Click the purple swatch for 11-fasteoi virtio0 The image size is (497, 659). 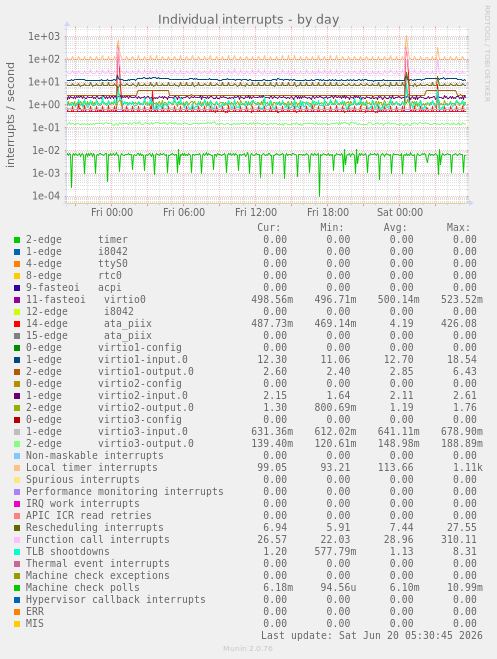(x=17, y=300)
